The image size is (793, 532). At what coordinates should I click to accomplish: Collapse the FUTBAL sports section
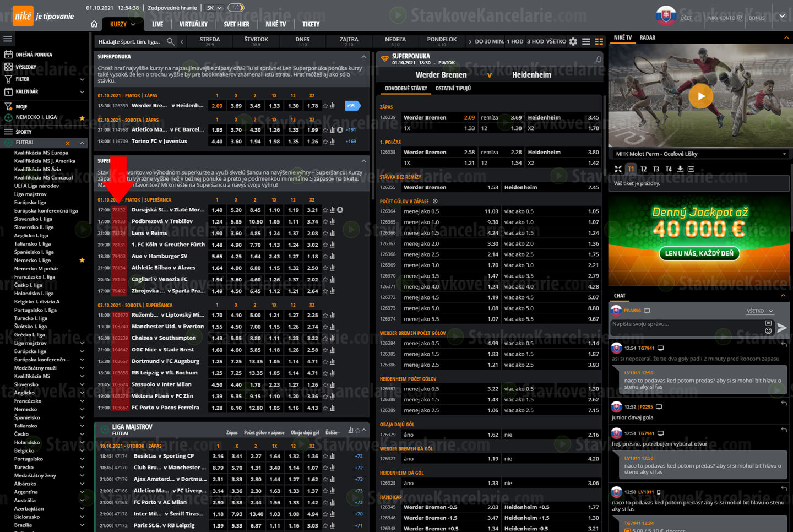tap(82, 143)
